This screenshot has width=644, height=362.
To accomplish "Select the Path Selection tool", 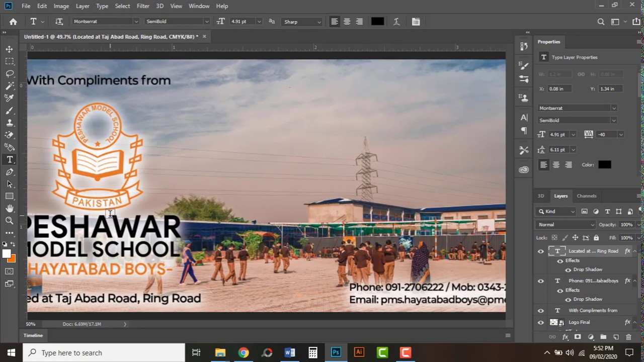I will tap(10, 184).
